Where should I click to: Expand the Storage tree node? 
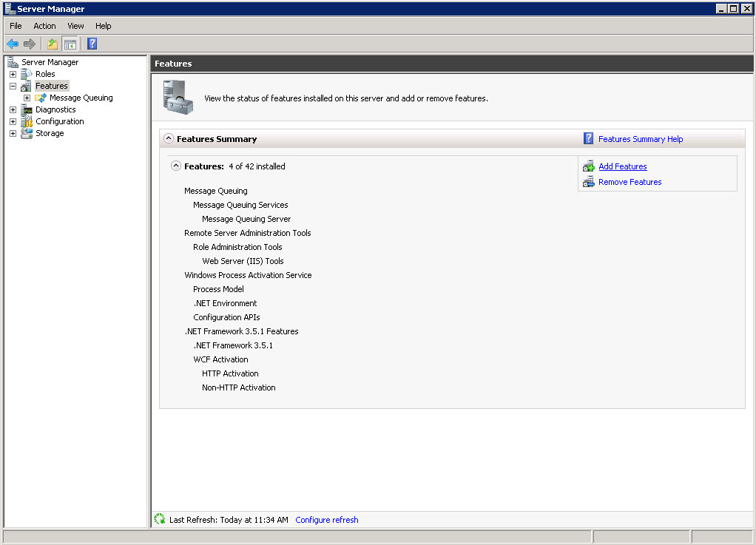[13, 134]
